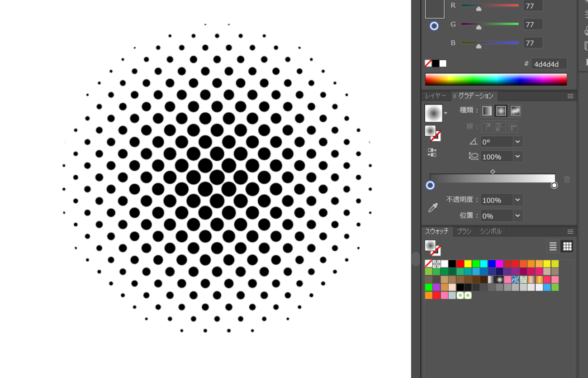Click the fill/stroke indicator in Gradient panel
The image size is (588, 378).
tap(432, 133)
